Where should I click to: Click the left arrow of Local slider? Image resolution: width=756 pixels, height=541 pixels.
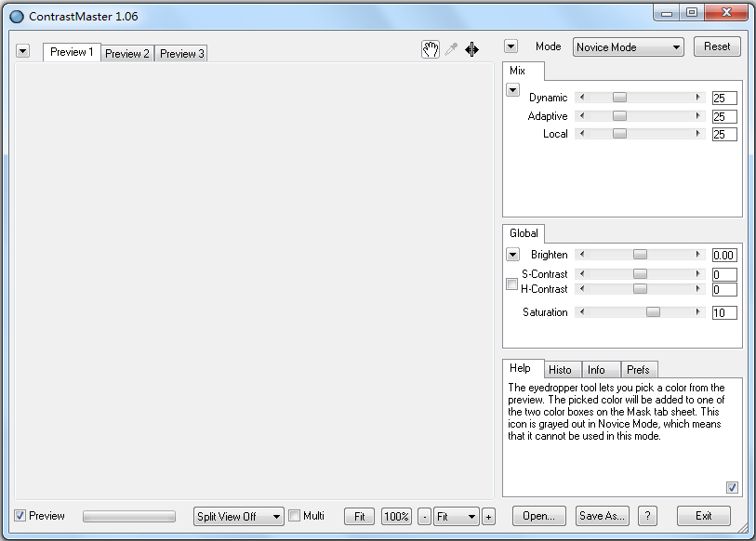(582, 134)
